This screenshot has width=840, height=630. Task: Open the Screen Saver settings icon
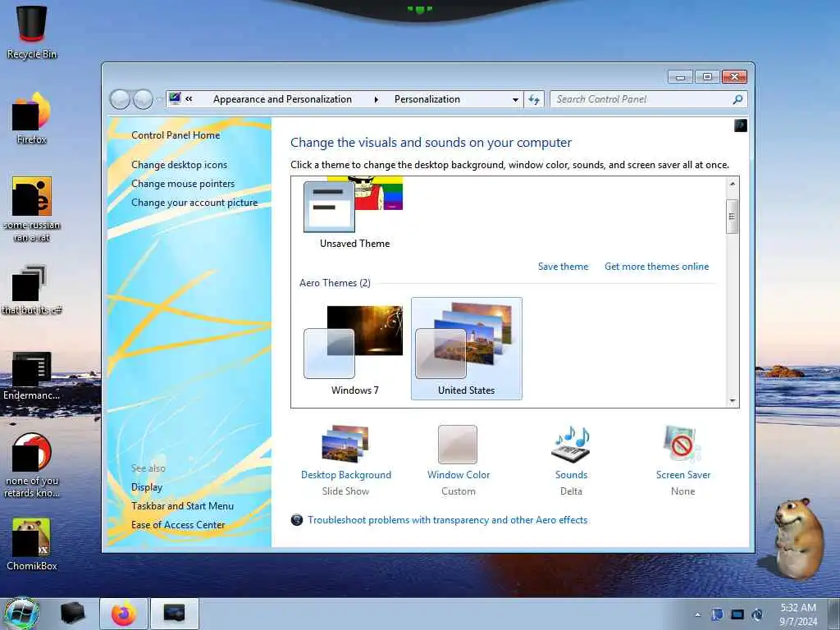[x=682, y=444]
